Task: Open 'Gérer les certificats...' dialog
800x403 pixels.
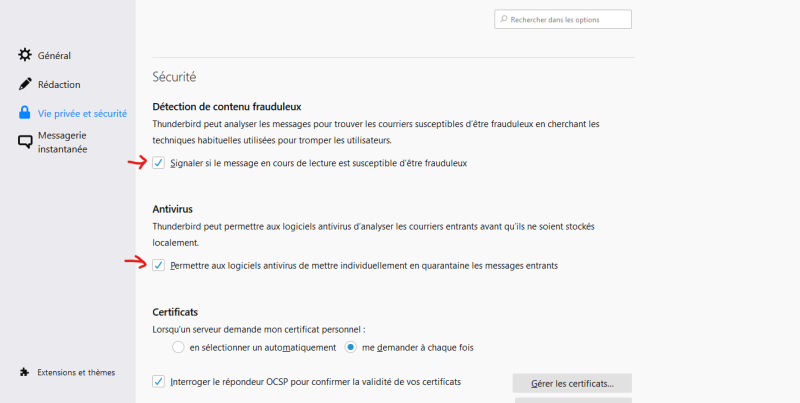Action: [x=572, y=383]
